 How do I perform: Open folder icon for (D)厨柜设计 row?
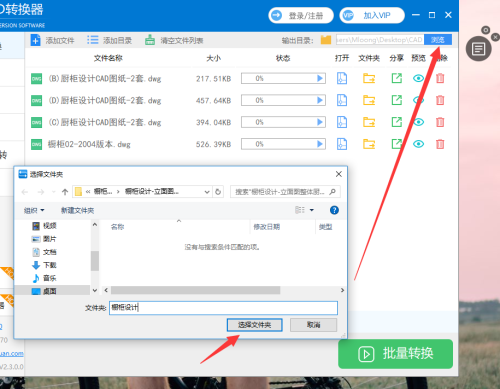pos(369,100)
